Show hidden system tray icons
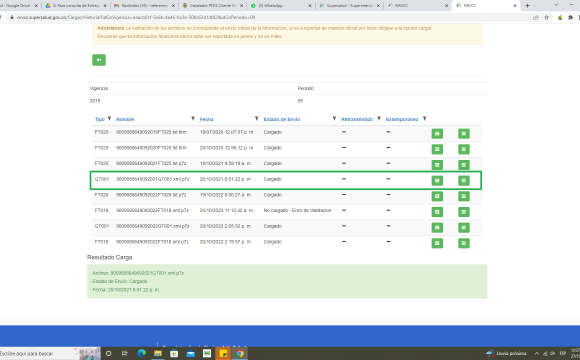The image size is (580, 360). [x=537, y=353]
